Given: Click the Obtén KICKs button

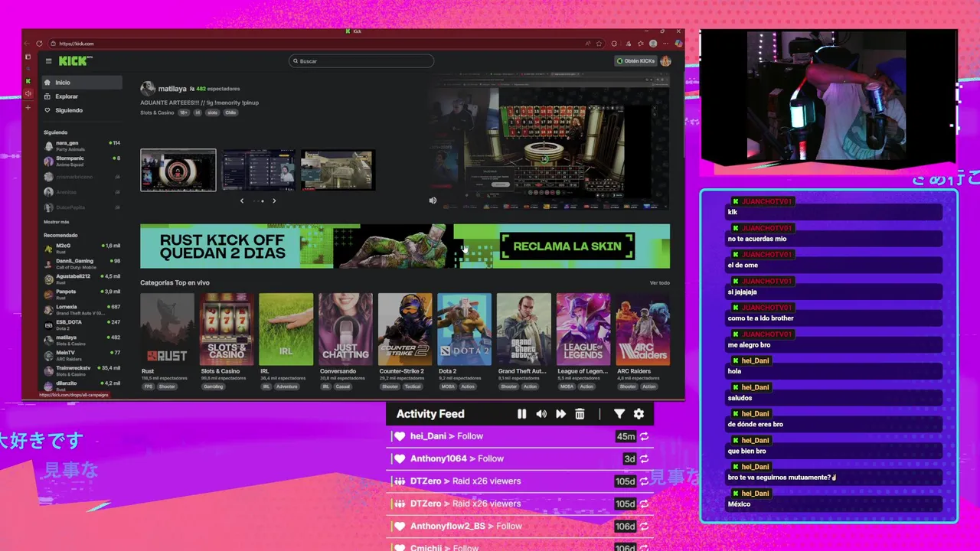Looking at the screenshot, I should [635, 61].
